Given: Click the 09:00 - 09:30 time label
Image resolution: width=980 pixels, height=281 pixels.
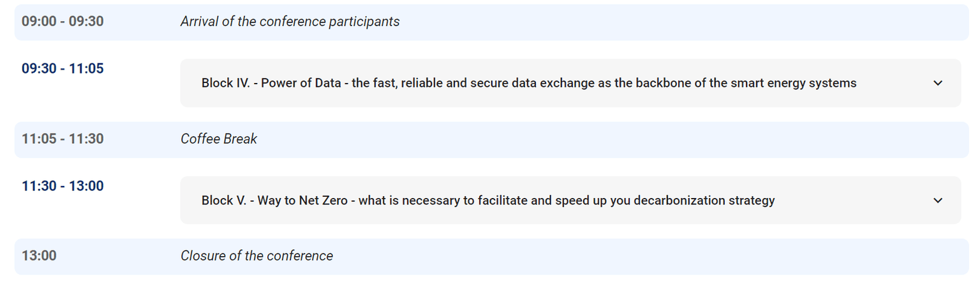Looking at the screenshot, I should click(x=63, y=22).
